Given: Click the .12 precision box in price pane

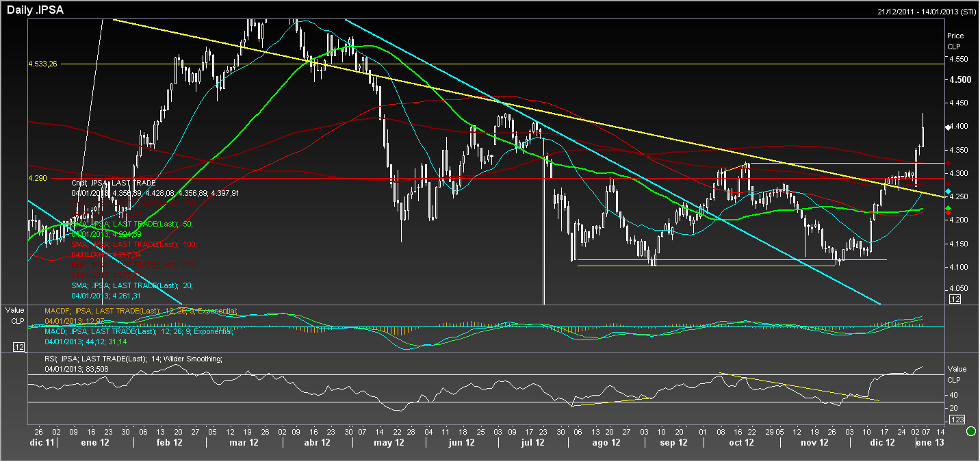Looking at the screenshot, I should [x=955, y=299].
